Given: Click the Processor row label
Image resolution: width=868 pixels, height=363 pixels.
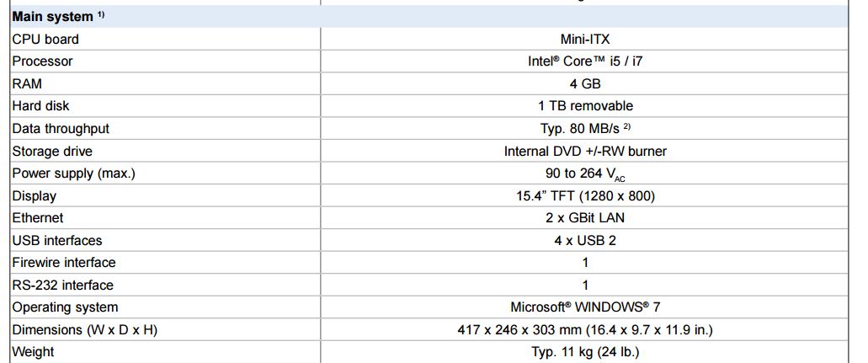Looking at the screenshot, I should pos(42,61).
